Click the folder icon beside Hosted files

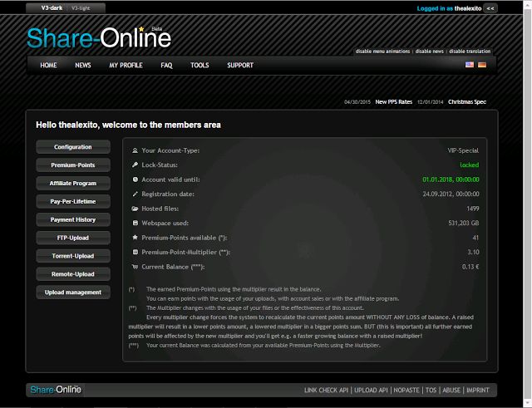tap(135, 209)
